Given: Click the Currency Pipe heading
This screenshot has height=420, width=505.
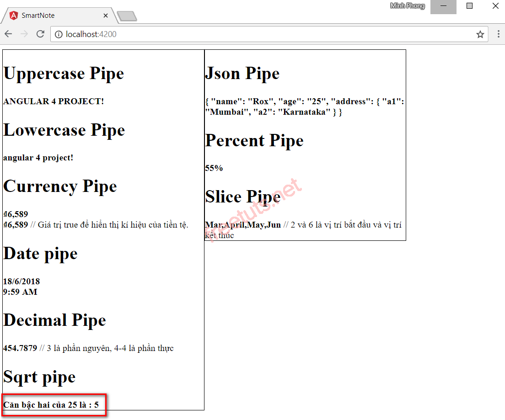Looking at the screenshot, I should (60, 186).
